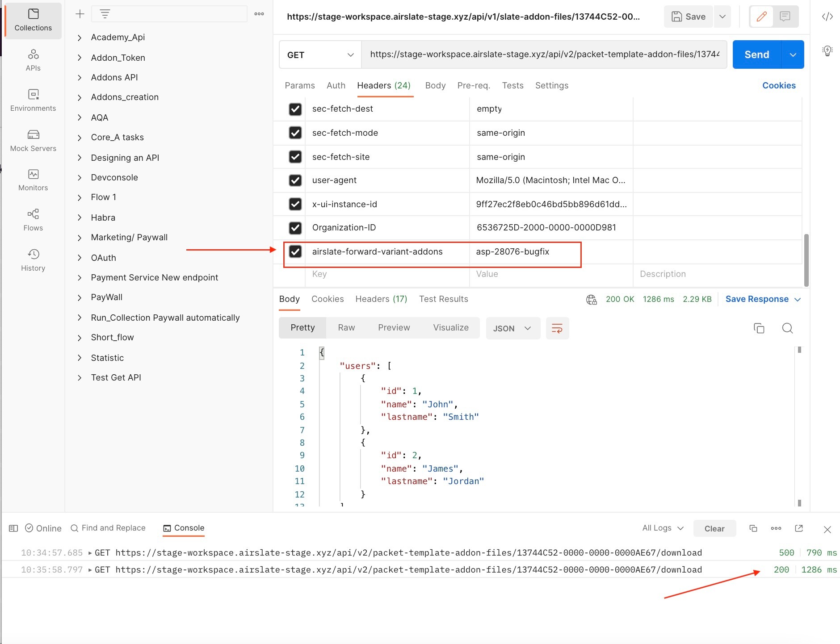Open the Flows sidebar section
Image resolution: width=840 pixels, height=644 pixels.
(33, 220)
